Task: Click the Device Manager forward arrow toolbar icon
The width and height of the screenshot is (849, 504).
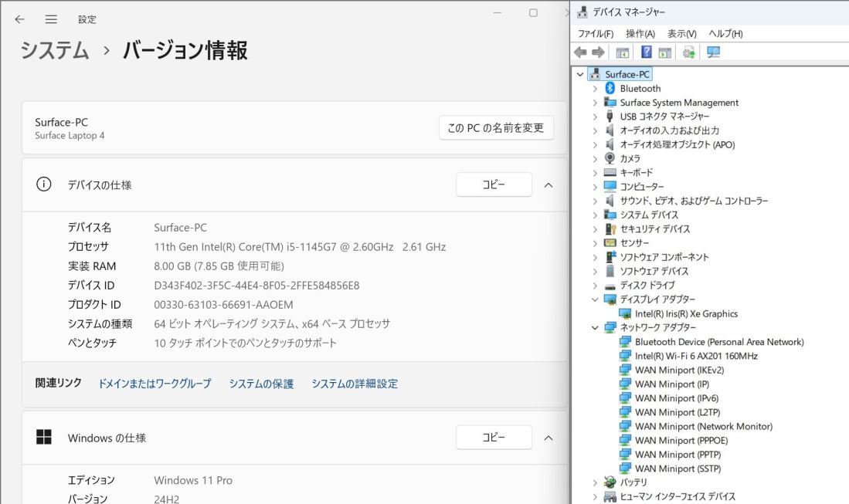Action: click(598, 52)
